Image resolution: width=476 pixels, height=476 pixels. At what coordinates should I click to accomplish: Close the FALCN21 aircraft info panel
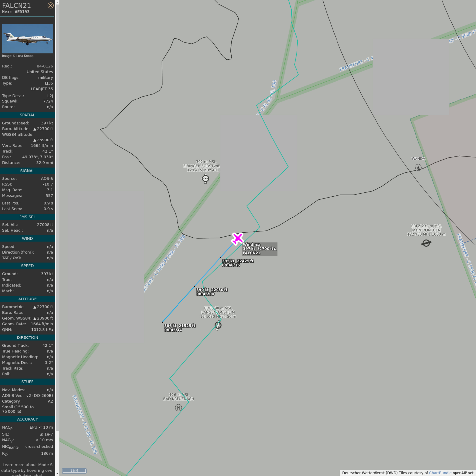pos(50,5)
